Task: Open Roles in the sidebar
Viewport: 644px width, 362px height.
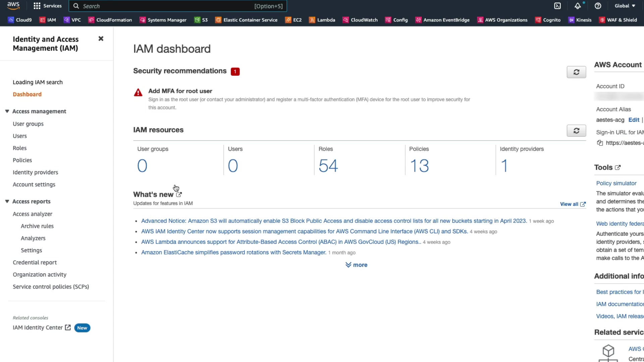Action: point(19,148)
